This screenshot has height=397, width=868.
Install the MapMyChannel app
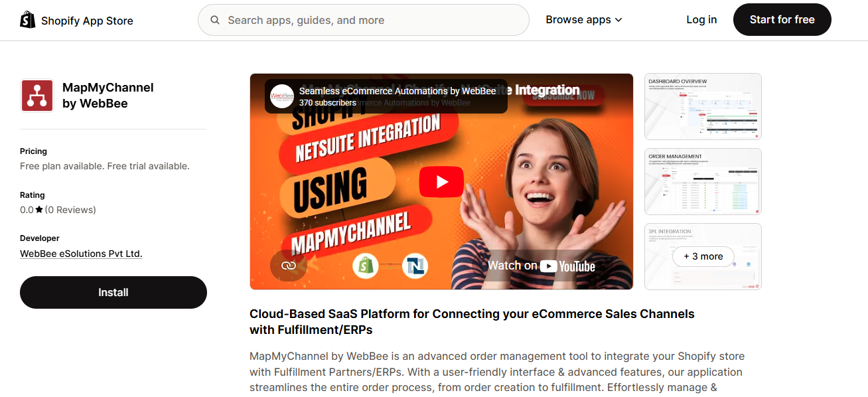[113, 292]
